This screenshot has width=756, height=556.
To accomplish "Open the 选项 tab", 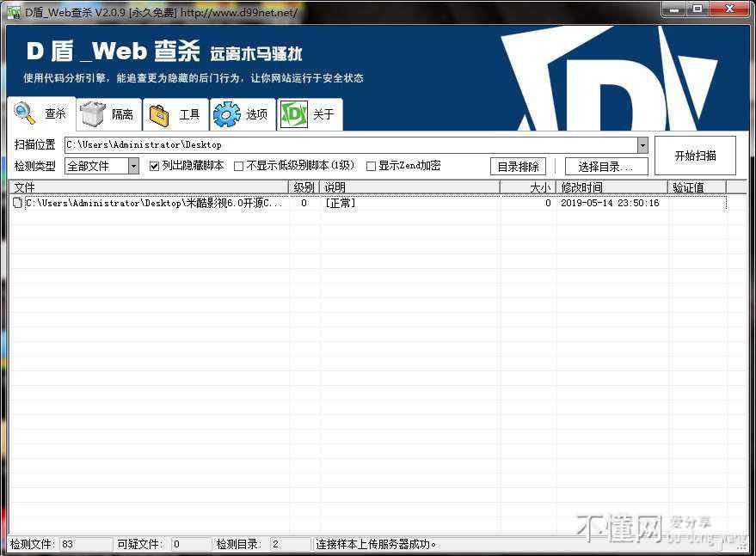I will click(x=256, y=114).
